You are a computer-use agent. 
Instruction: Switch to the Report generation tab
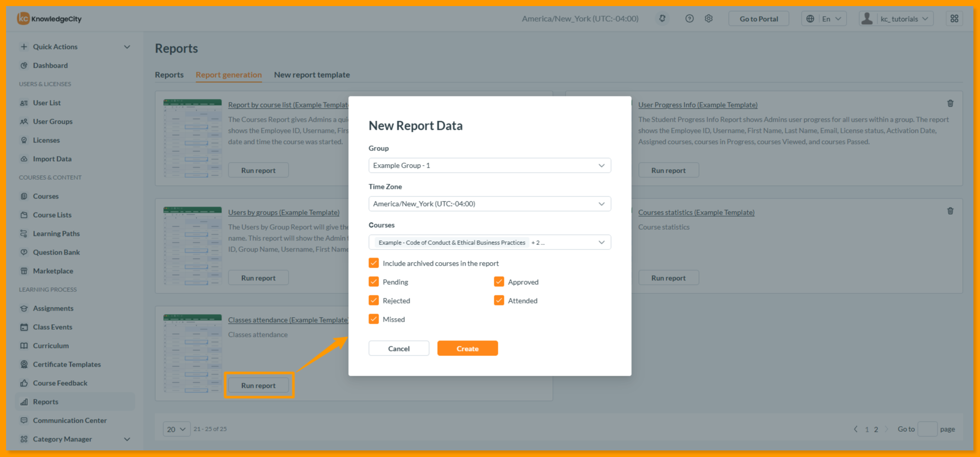point(228,75)
